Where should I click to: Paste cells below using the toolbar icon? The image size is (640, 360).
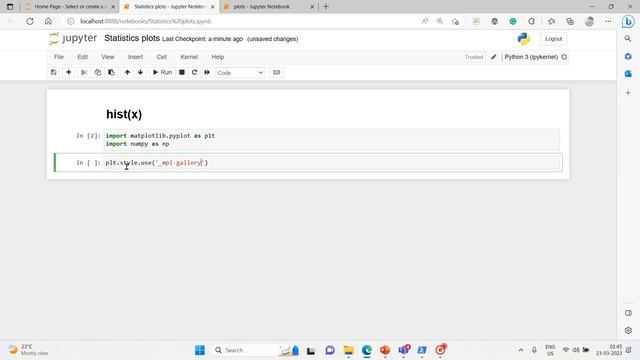click(111, 72)
